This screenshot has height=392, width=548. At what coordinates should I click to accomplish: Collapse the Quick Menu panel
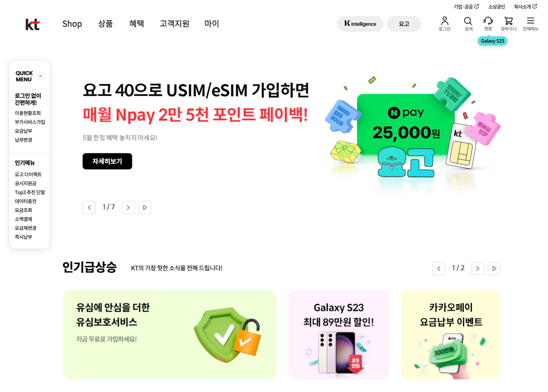[x=41, y=76]
